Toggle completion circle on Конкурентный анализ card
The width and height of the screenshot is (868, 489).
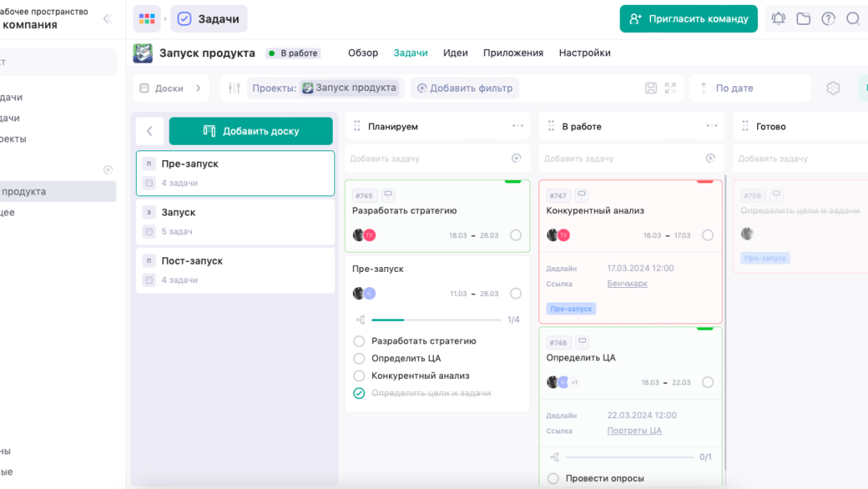(707, 235)
